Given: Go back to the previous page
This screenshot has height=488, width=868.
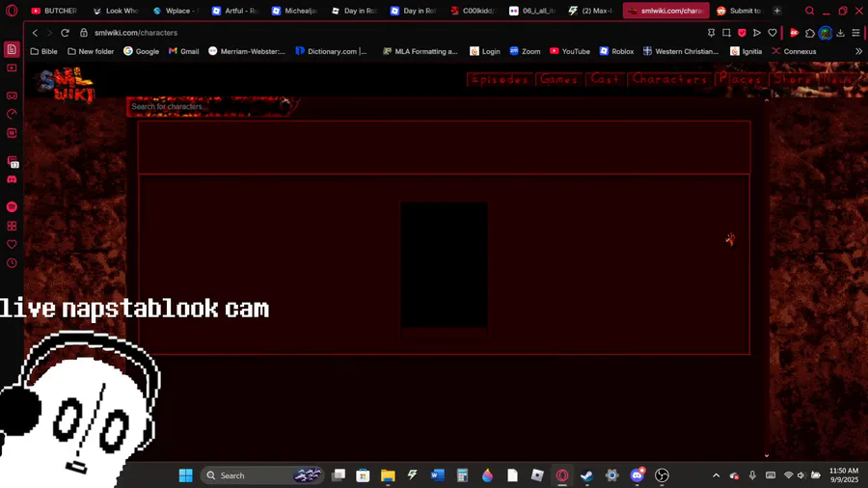Looking at the screenshot, I should click(35, 33).
